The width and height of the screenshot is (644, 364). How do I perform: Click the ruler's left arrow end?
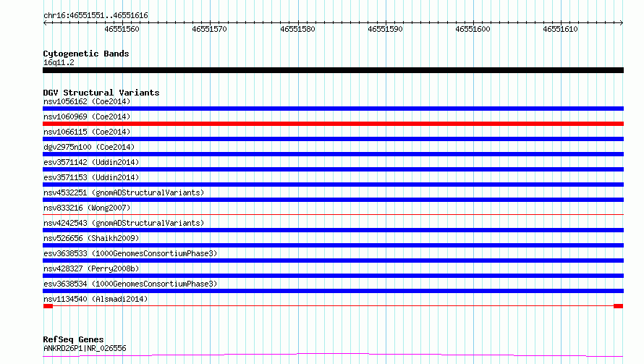pos(45,22)
